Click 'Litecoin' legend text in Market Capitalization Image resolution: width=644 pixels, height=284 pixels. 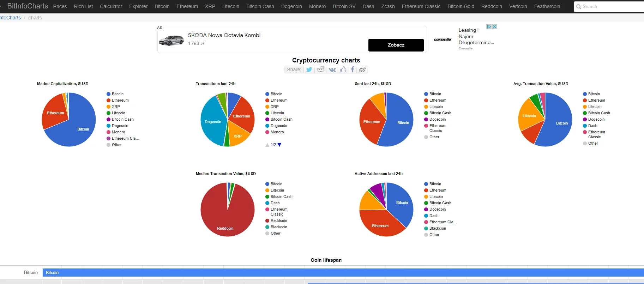(x=119, y=113)
